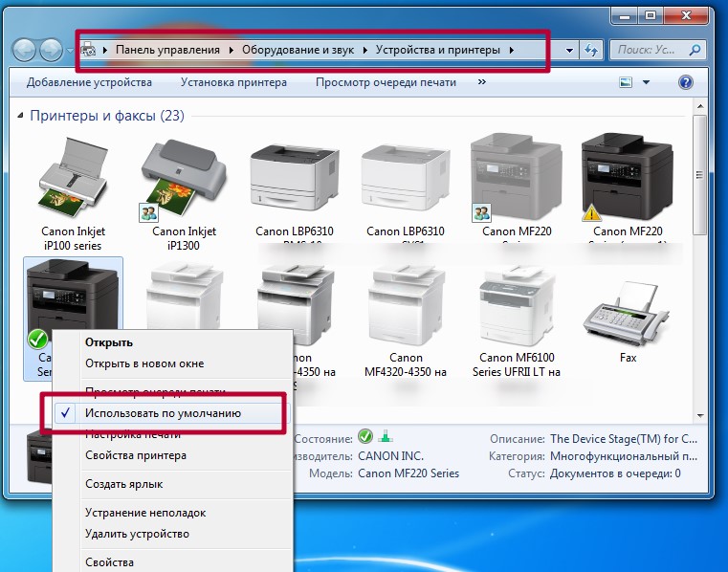Choose Открыть в новом окне
Screen dimensions: 728x572
pos(144,363)
